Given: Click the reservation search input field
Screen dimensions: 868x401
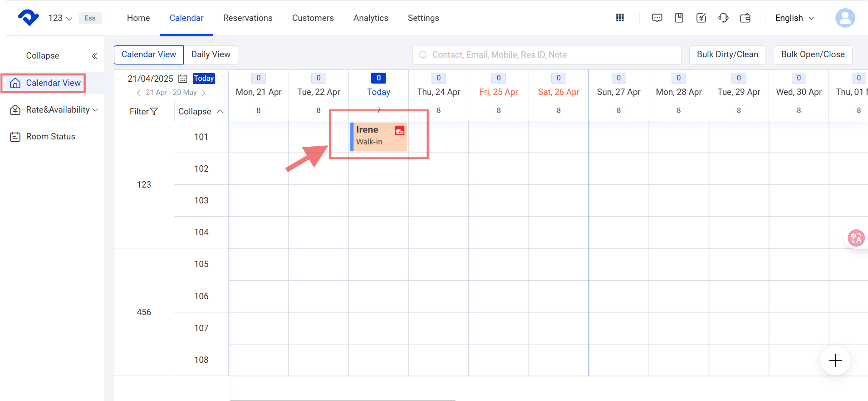Looking at the screenshot, I should (x=547, y=54).
